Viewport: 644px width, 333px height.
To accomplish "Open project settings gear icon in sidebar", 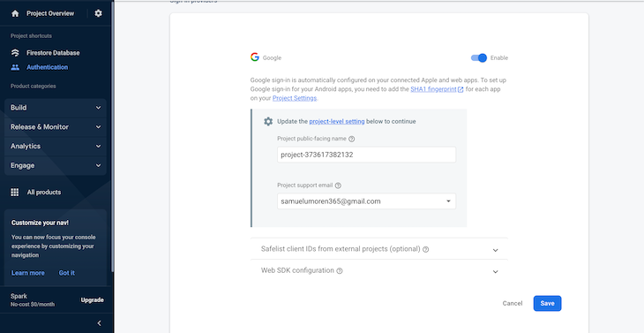I will point(98,13).
